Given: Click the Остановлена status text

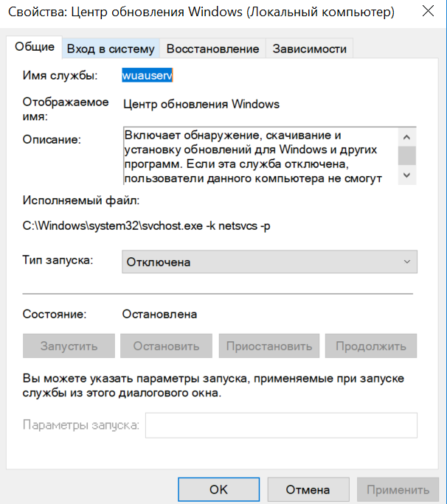Looking at the screenshot, I should coord(159,314).
